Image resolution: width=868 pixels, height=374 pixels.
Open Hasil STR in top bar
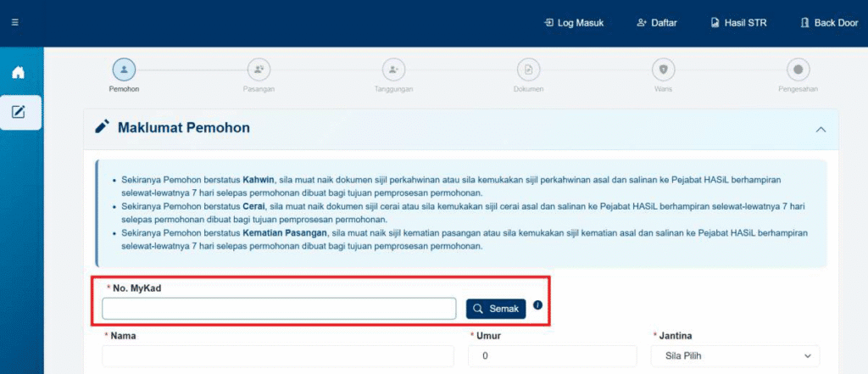[738, 23]
